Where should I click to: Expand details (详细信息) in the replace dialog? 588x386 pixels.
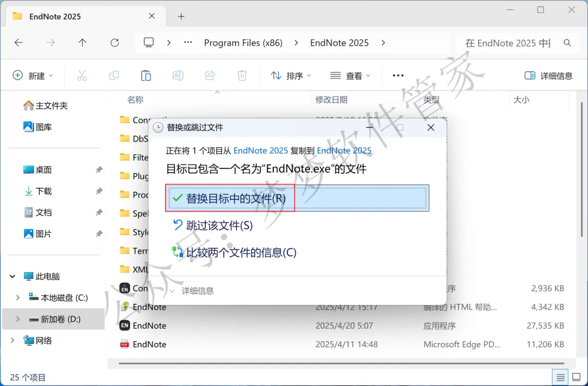pos(191,291)
